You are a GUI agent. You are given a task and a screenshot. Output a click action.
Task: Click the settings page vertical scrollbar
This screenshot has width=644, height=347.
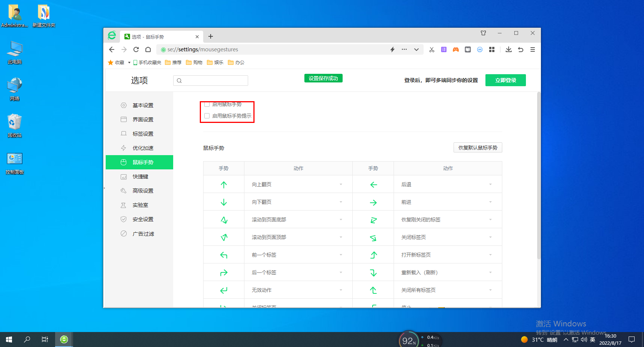[539, 175]
